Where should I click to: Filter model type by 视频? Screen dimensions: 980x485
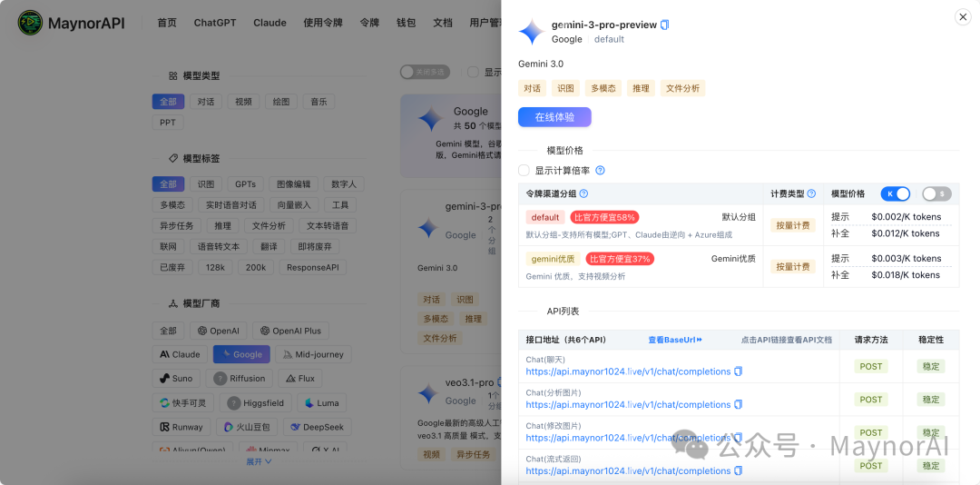(x=244, y=102)
